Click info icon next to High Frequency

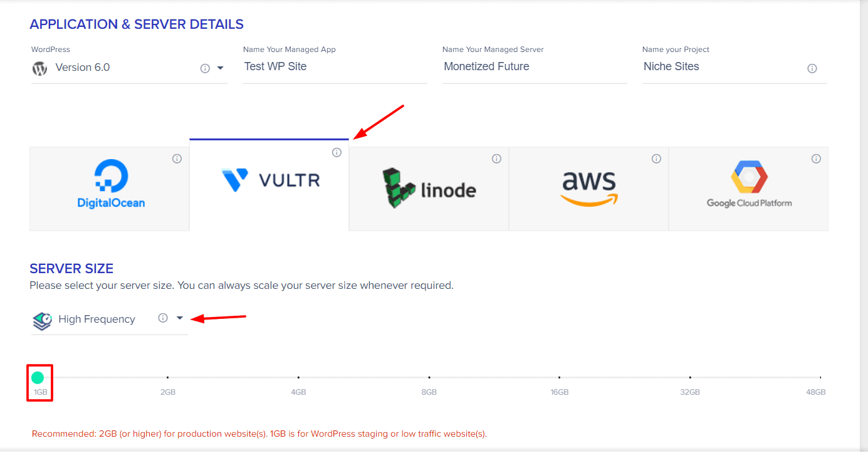(x=163, y=318)
